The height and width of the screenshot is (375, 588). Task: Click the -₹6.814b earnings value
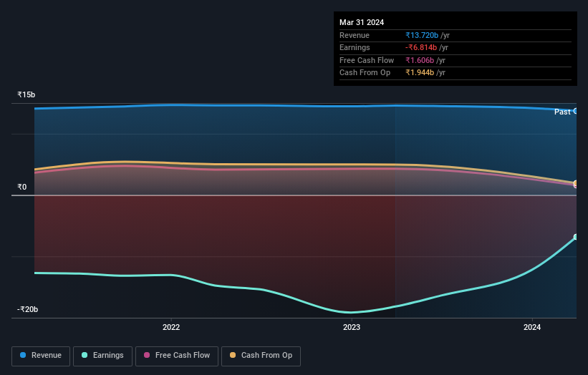coord(421,47)
